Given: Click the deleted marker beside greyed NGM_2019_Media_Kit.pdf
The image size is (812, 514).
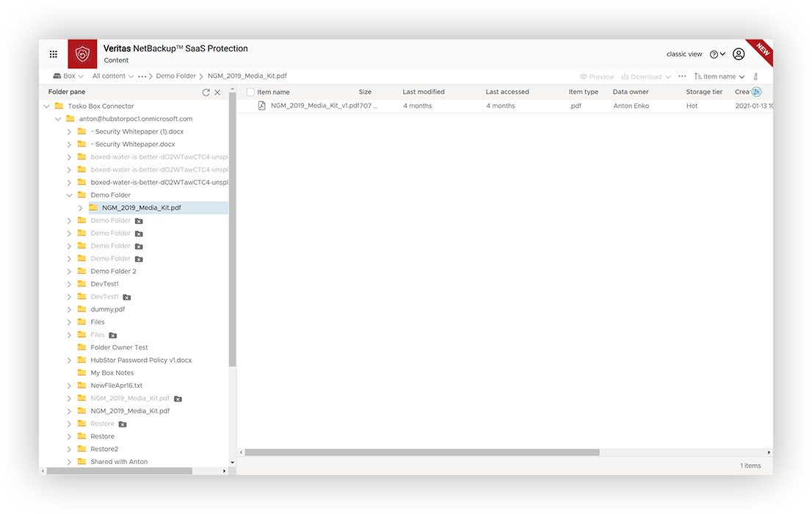Looking at the screenshot, I should pyautogui.click(x=178, y=399).
